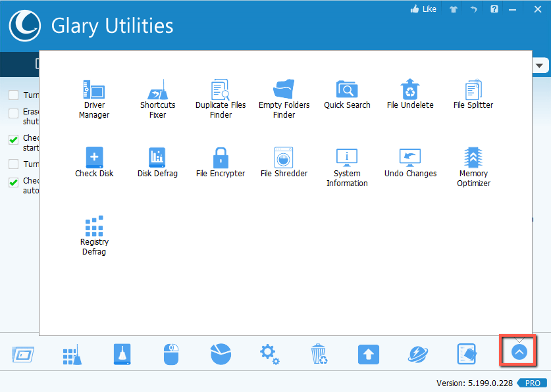Open Disk Defrag tool
This screenshot has height=392, width=551.
(157, 162)
